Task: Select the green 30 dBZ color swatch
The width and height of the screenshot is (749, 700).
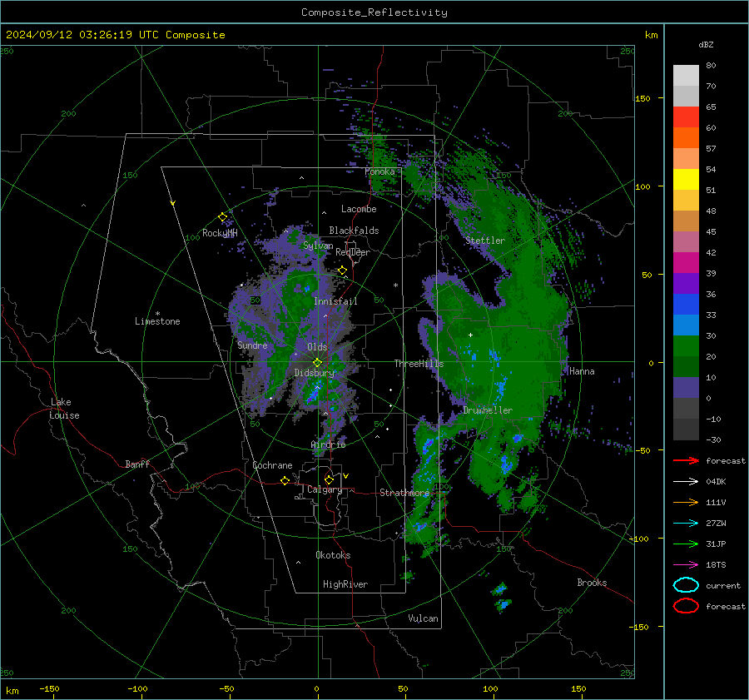Action: (x=686, y=346)
